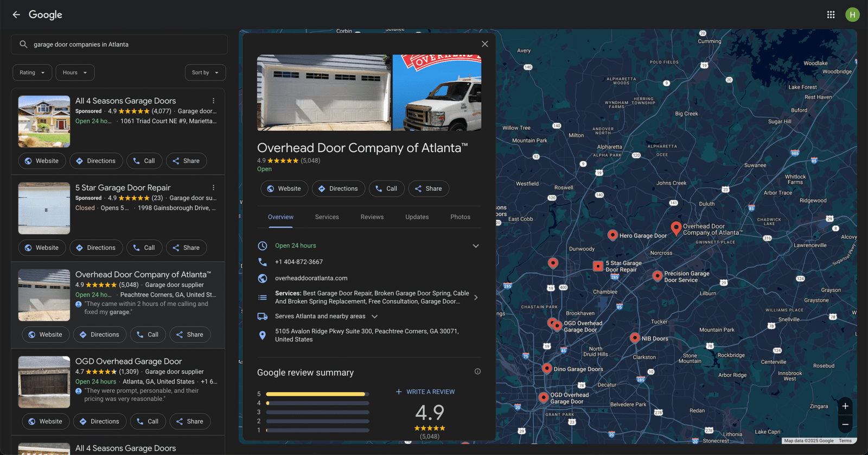Image resolution: width=868 pixels, height=455 pixels.
Task: Get Directions to 5 Star Garage Door Repair
Action: click(96, 248)
